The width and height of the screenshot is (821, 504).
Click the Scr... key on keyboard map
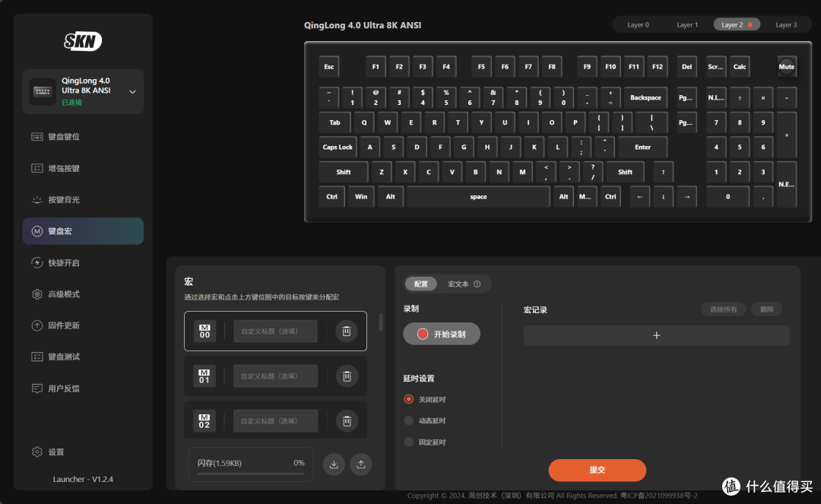(x=716, y=66)
